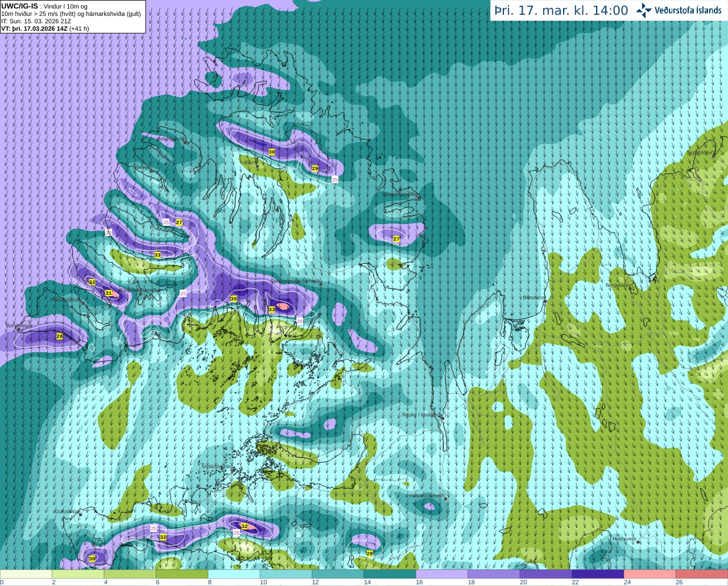728x586 pixels.
Task: Click the 10m hviður > 25 m/s legend line
Action: [x=71, y=14]
